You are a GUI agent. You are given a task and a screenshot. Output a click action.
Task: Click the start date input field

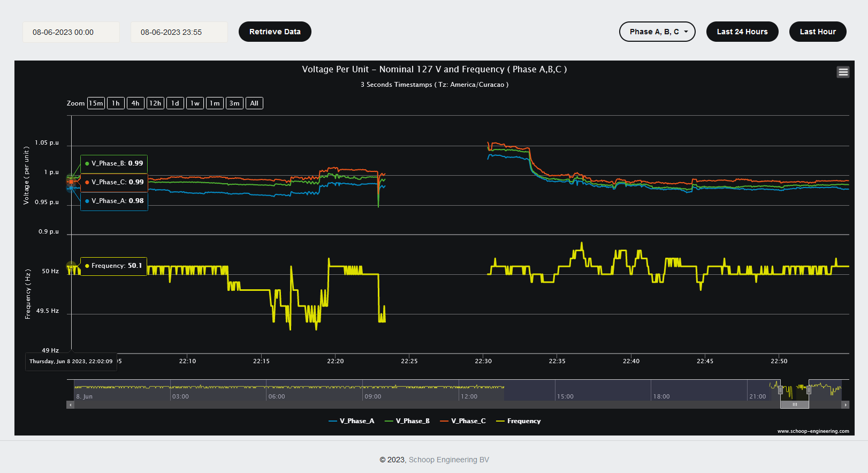tap(71, 32)
